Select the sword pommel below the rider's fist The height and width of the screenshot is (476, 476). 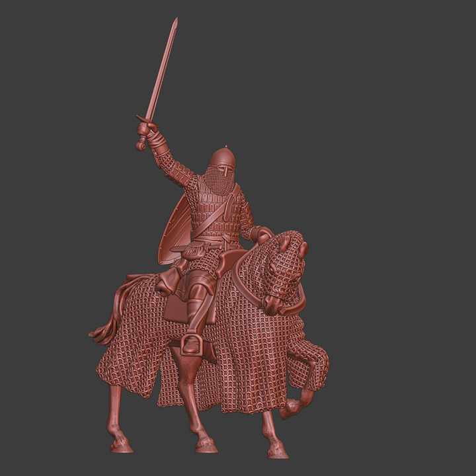point(141,145)
